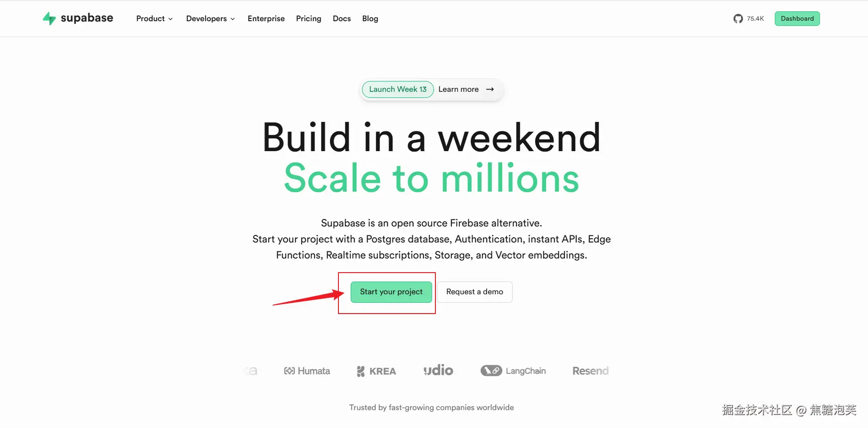Click the chevron next to Product
This screenshot has height=428, width=868.
170,19
